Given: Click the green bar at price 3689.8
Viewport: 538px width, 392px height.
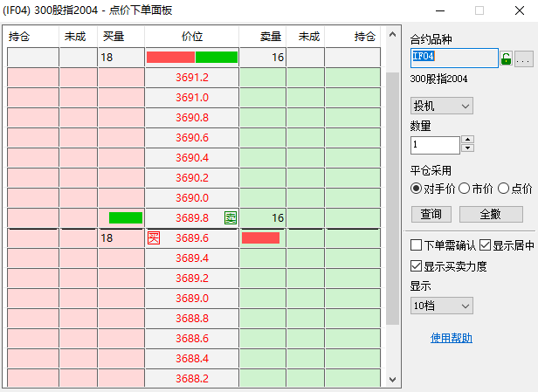Looking at the screenshot, I should (x=126, y=217).
